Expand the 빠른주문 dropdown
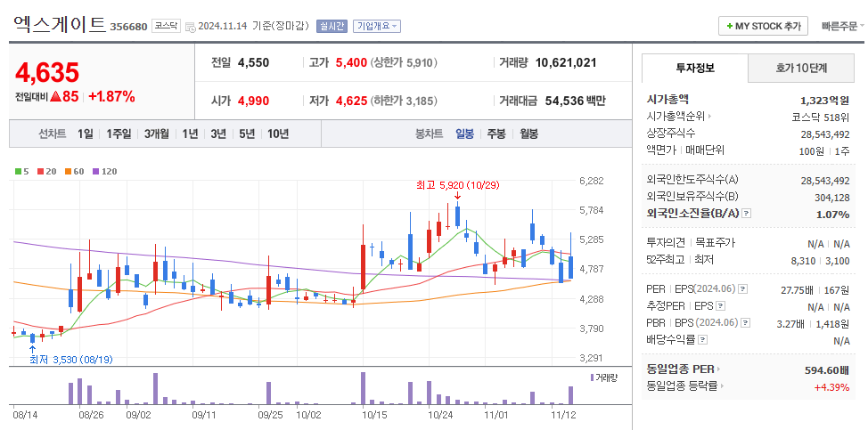868x430 pixels. click(844, 26)
